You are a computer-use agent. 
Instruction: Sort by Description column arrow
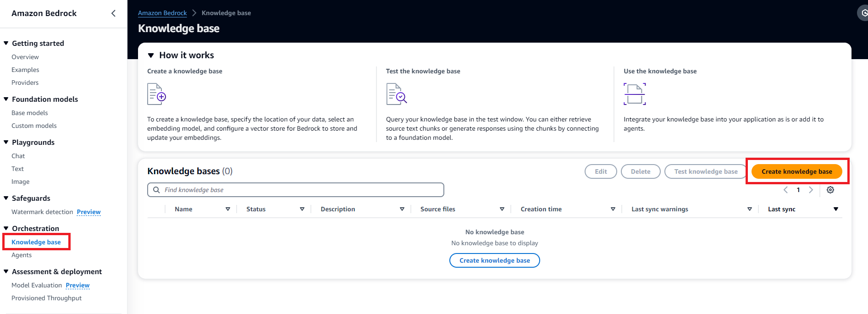pos(402,209)
